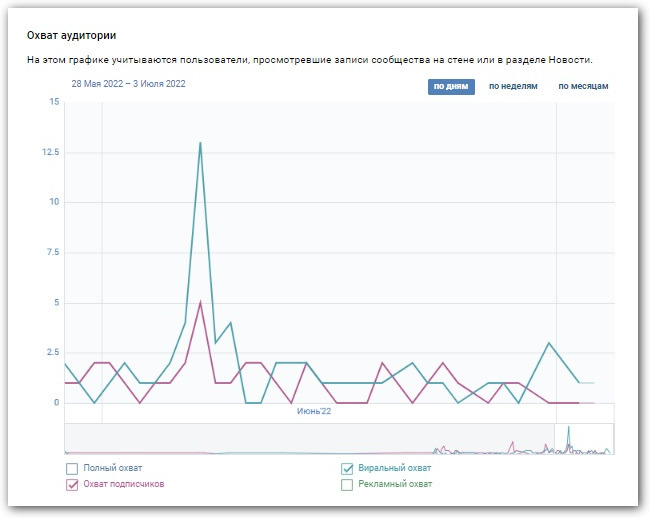Viewport: 650px width, 518px height.
Task: Click the Виральный охват legend label
Action: pyautogui.click(x=396, y=468)
